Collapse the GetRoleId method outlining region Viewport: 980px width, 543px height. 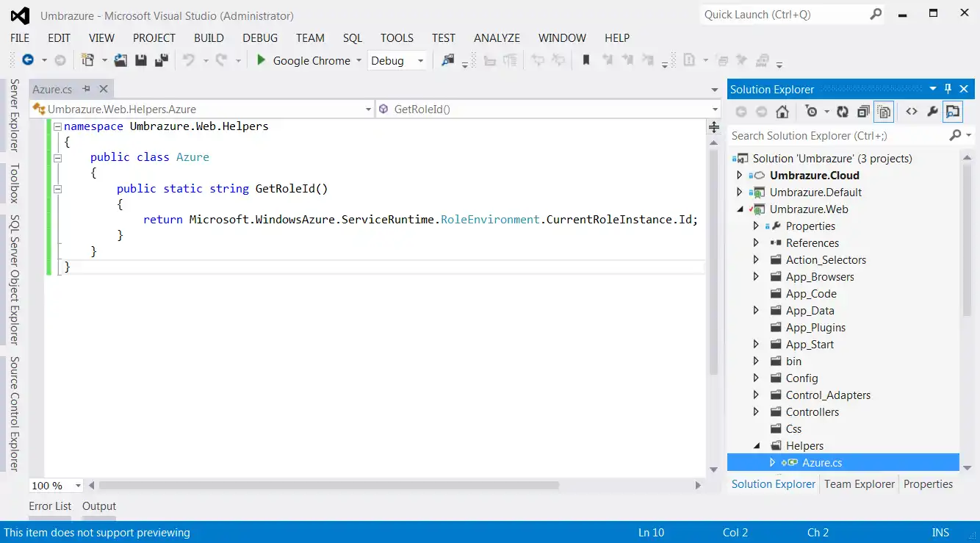(57, 189)
